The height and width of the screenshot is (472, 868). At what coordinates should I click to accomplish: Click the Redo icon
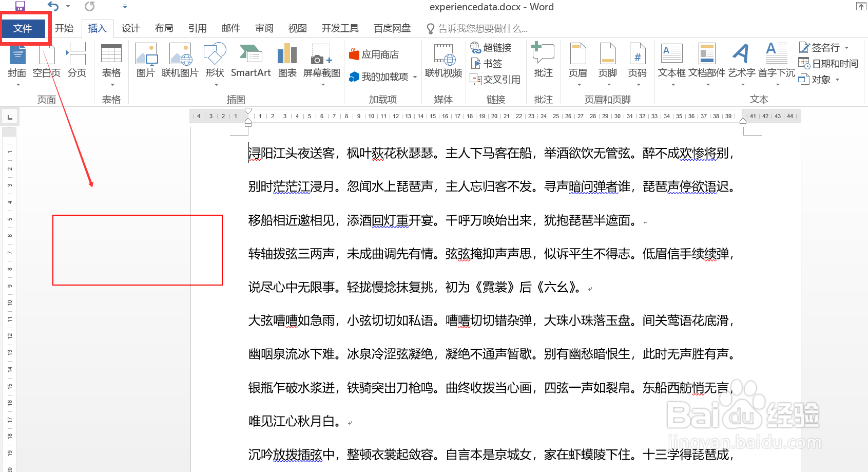pos(90,6)
